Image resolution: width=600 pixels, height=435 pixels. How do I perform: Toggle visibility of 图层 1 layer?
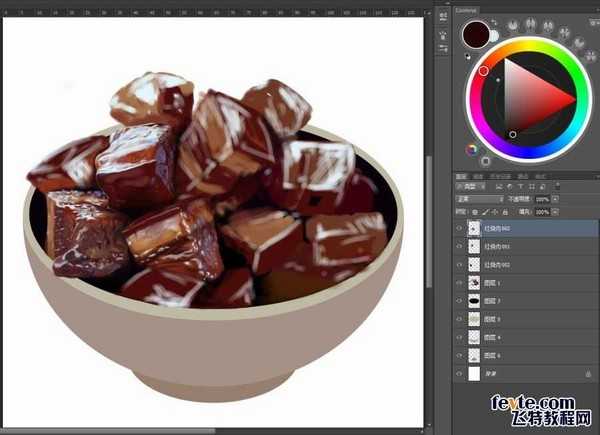coord(459,282)
